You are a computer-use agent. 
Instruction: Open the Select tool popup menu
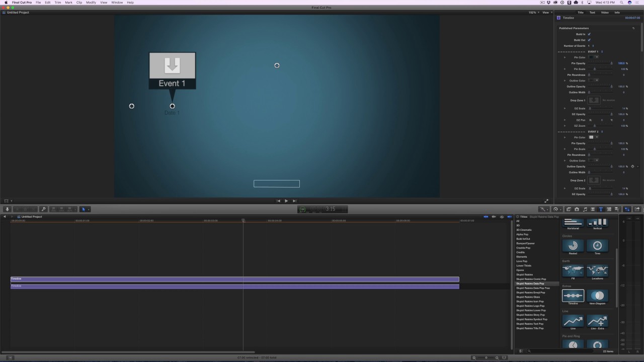[x=85, y=209]
